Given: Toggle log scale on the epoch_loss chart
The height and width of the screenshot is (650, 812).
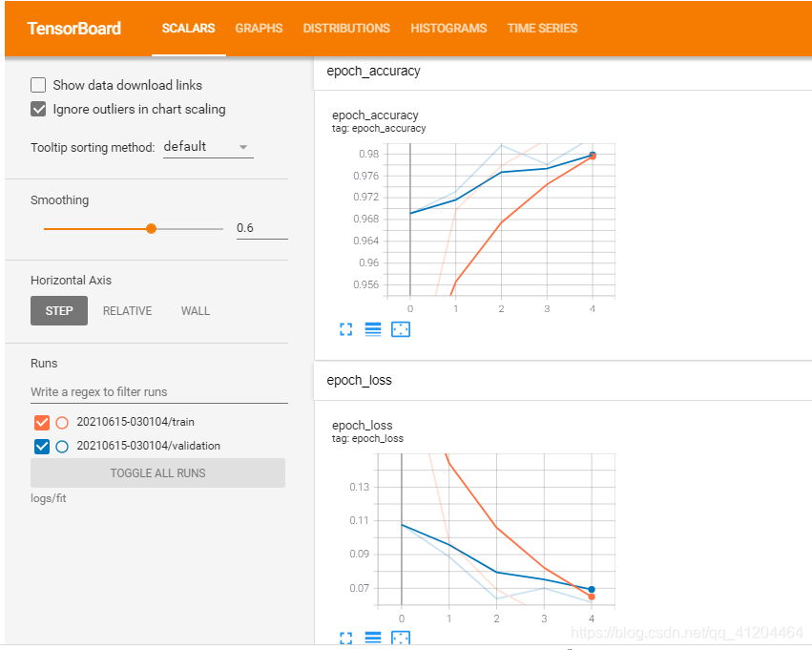Looking at the screenshot, I should 372,638.
